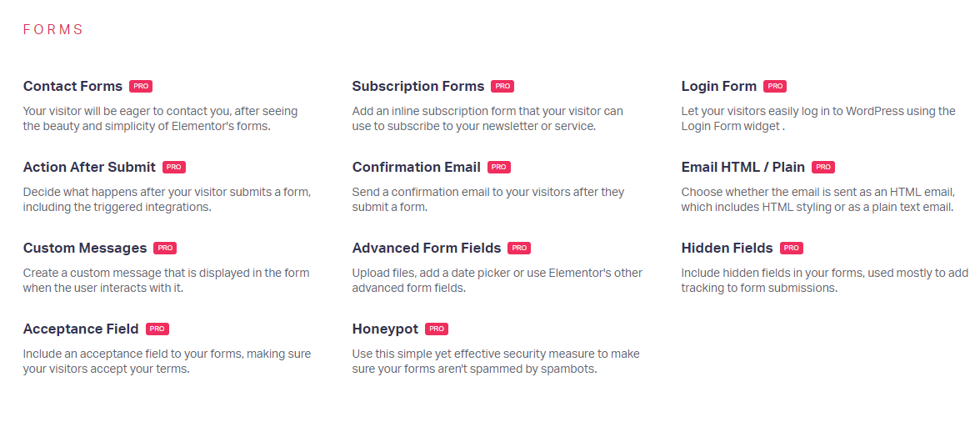
Task: Click the PRO badge next to Subscription Forms
Action: pyautogui.click(x=502, y=86)
